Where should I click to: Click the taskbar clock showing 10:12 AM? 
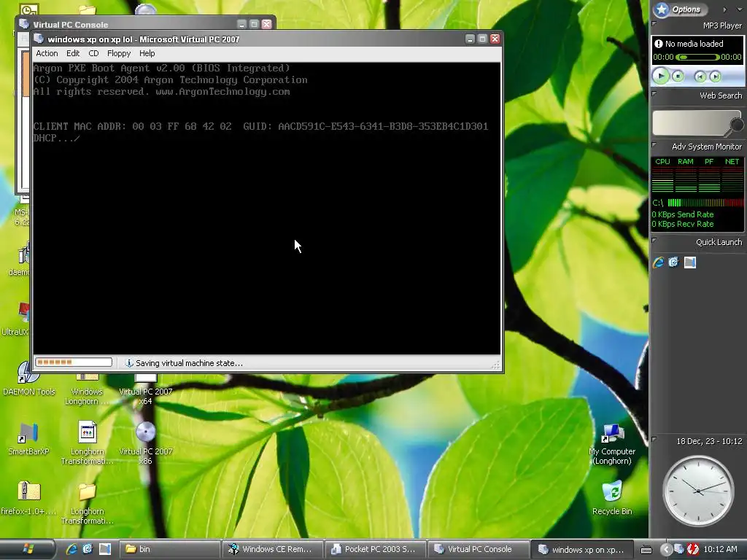pyautogui.click(x=720, y=549)
